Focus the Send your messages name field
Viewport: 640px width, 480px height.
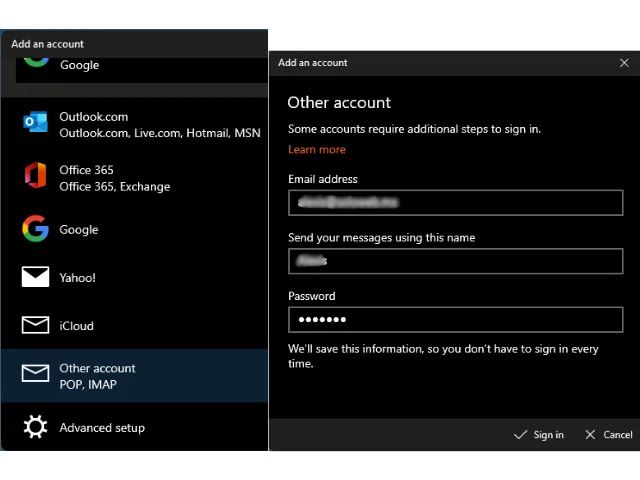456,261
